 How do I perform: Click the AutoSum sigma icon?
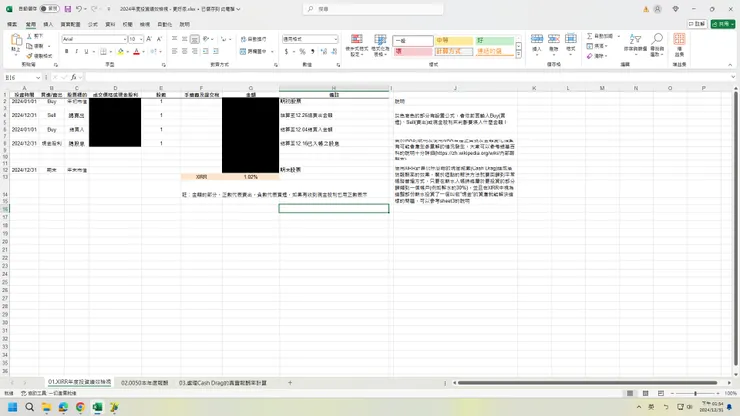tap(590, 36)
